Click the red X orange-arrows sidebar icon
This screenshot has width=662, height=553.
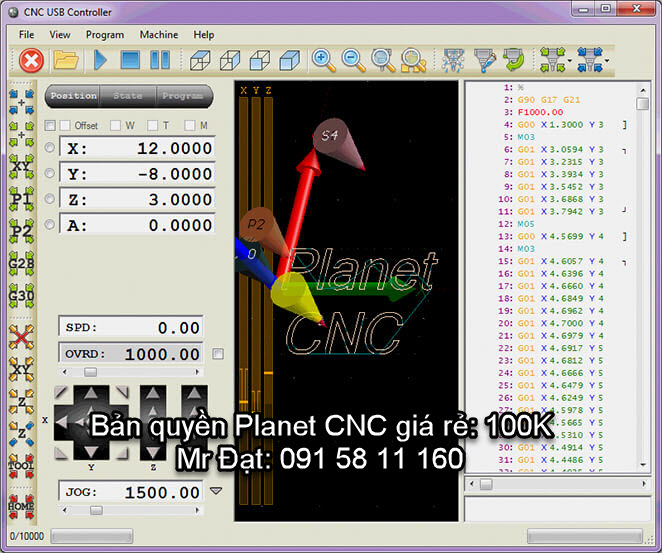click(x=21, y=336)
